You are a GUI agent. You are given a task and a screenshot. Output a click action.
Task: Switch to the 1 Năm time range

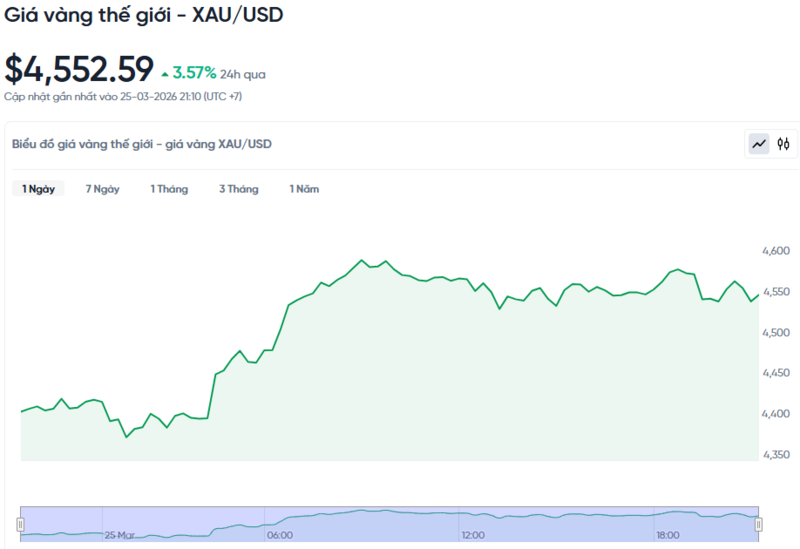tap(304, 189)
